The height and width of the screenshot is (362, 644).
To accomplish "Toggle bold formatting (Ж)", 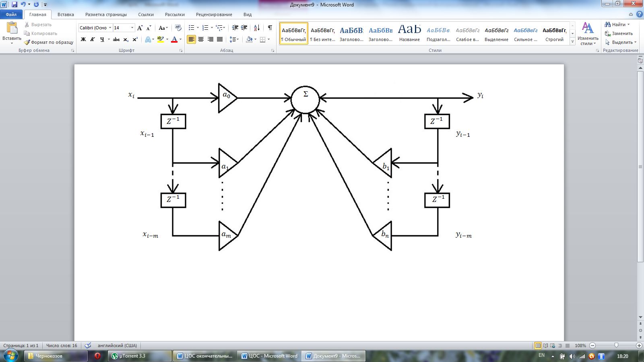I will point(83,39).
